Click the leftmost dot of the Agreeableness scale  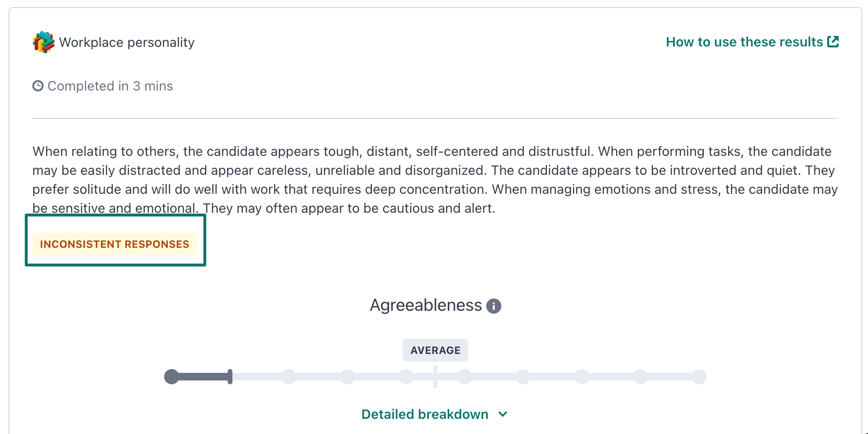point(172,377)
